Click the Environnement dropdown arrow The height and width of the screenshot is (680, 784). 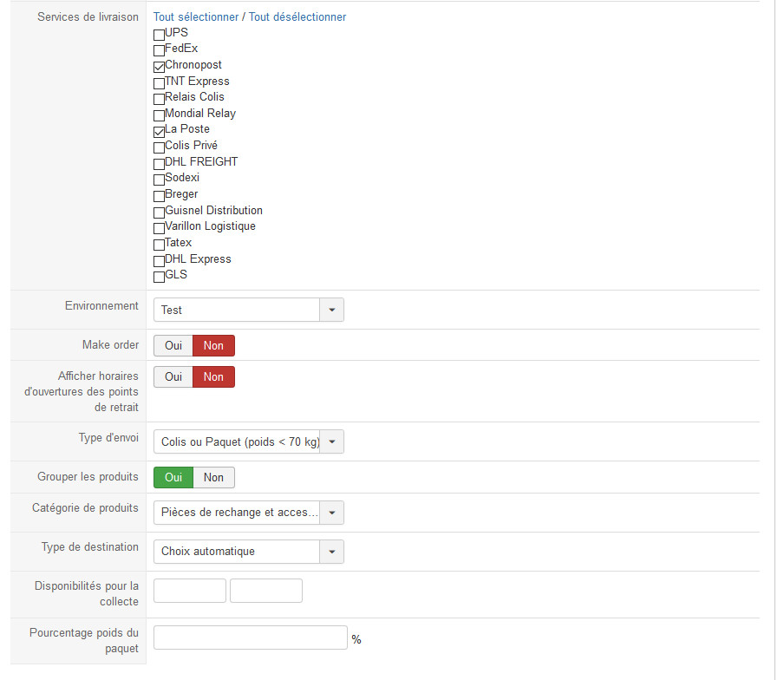(331, 310)
